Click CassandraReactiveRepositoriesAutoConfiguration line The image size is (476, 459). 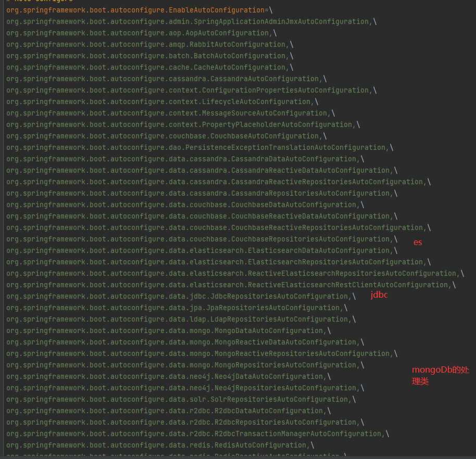[x=218, y=182]
